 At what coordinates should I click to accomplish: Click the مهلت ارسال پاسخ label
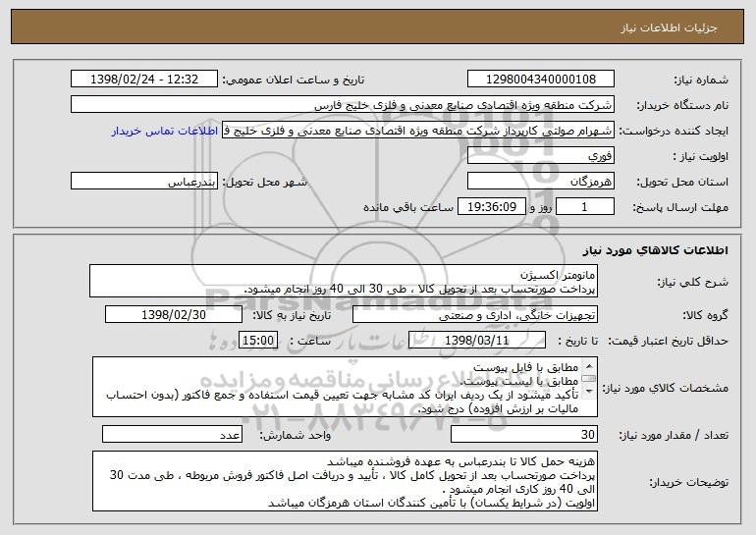[x=680, y=207]
